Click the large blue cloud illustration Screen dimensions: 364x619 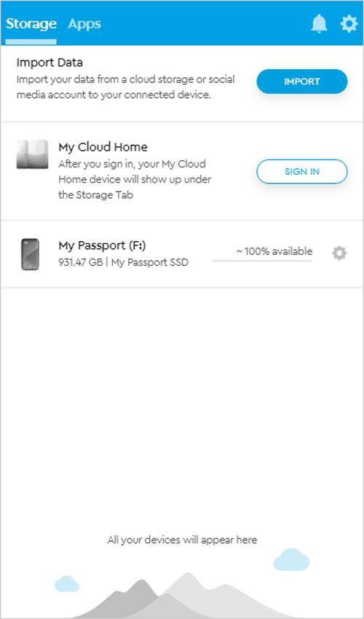291,559
